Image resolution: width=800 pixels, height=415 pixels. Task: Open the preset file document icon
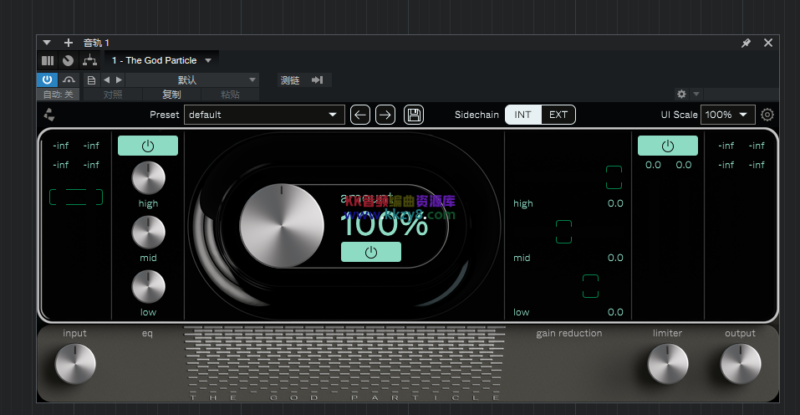(x=91, y=80)
